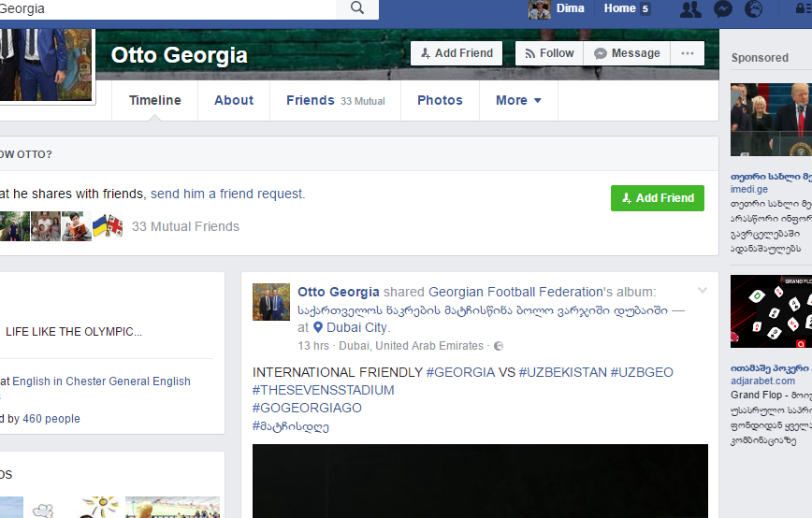Viewport: 812px width, 518px height.
Task: Open the Messenger messages icon
Action: click(723, 8)
